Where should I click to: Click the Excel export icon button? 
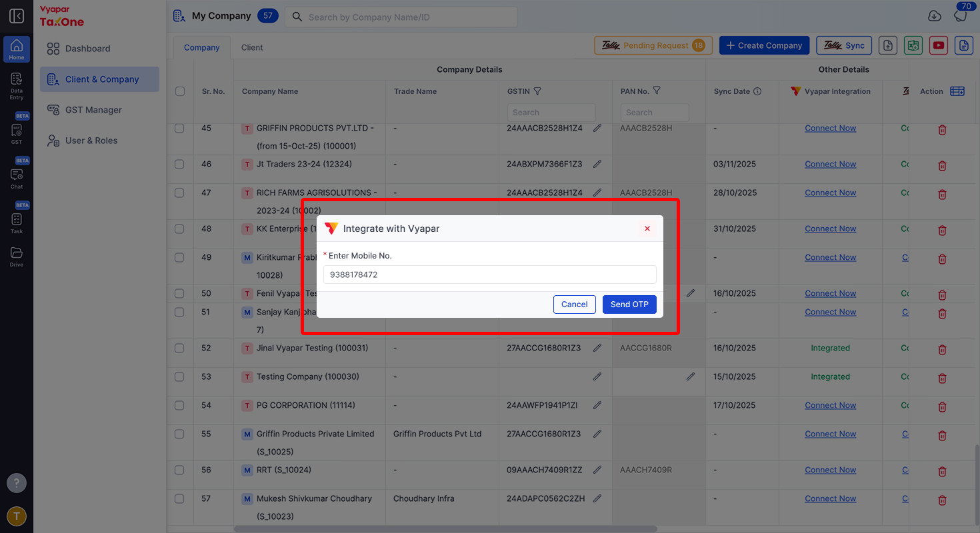tap(913, 45)
